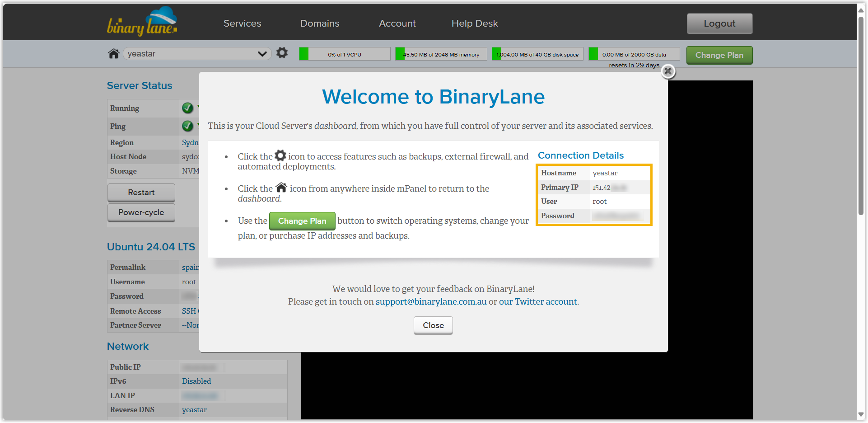Click the memory usage progress bar
The image size is (868, 423).
click(x=441, y=54)
